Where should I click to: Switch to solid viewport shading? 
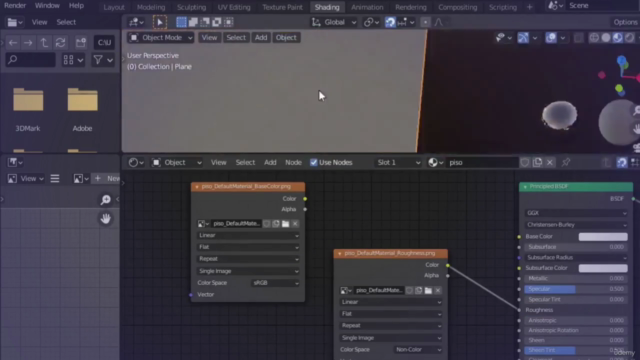click(x=606, y=38)
